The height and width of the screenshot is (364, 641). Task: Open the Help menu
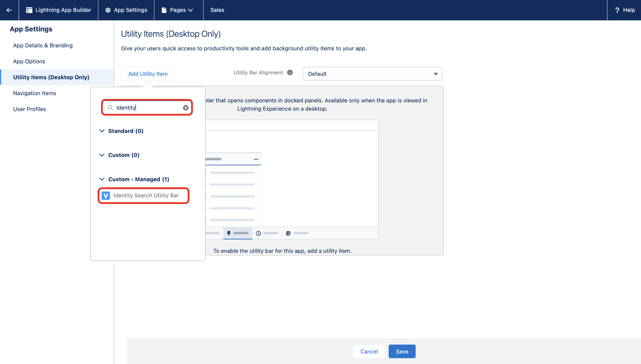pos(624,10)
